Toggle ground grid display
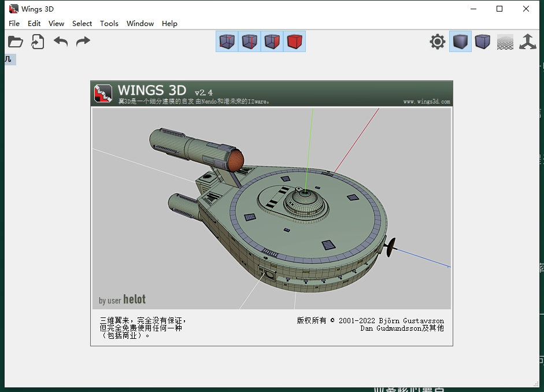The image size is (544, 392). coord(505,42)
